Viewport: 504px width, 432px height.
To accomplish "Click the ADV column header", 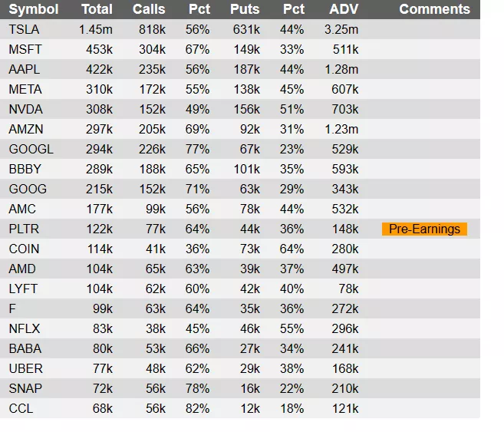I will (343, 9).
